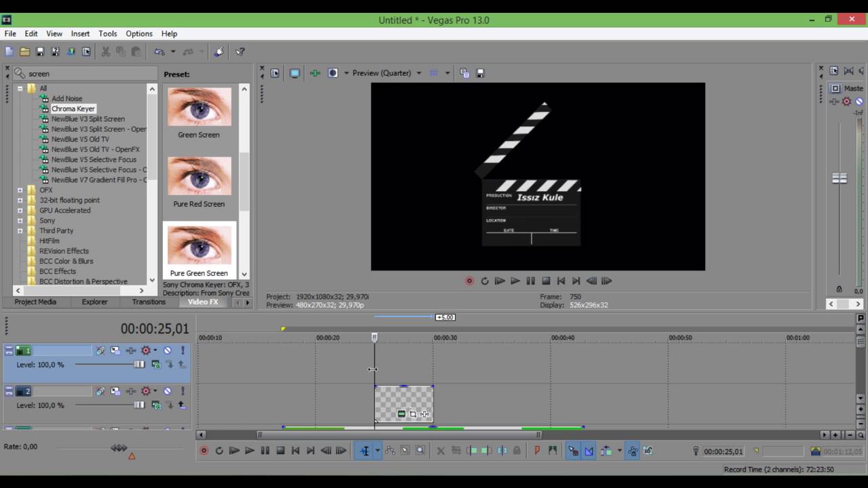Solo video track 1
This screenshot has width=868, height=488.
[182, 350]
